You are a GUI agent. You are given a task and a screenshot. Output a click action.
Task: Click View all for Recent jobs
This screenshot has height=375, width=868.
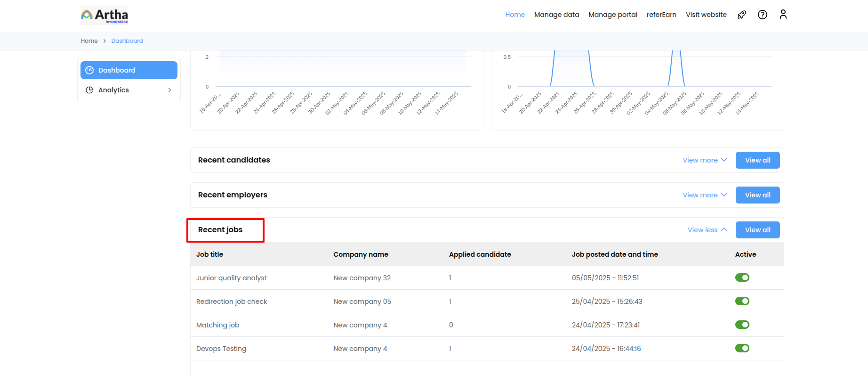pyautogui.click(x=757, y=230)
